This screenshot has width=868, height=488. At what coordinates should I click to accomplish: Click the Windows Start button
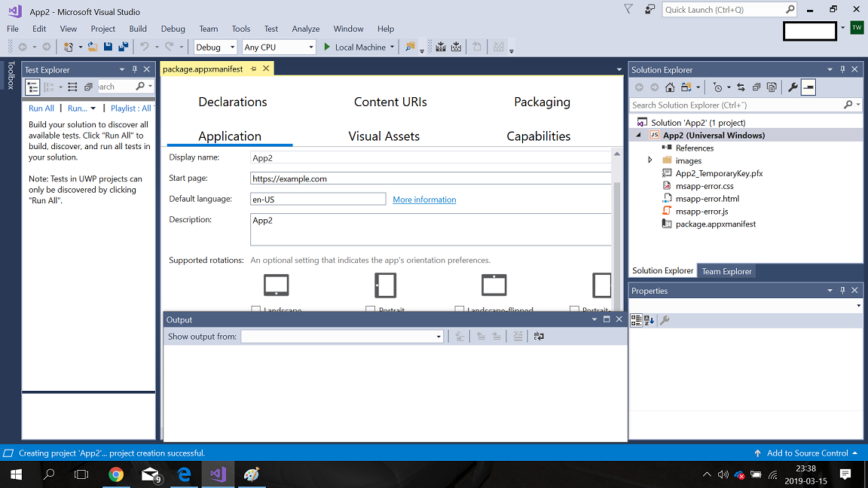[16, 474]
